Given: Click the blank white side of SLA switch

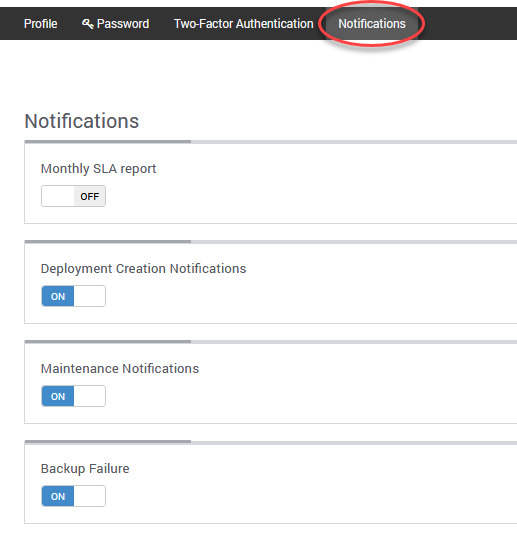Looking at the screenshot, I should tap(58, 196).
